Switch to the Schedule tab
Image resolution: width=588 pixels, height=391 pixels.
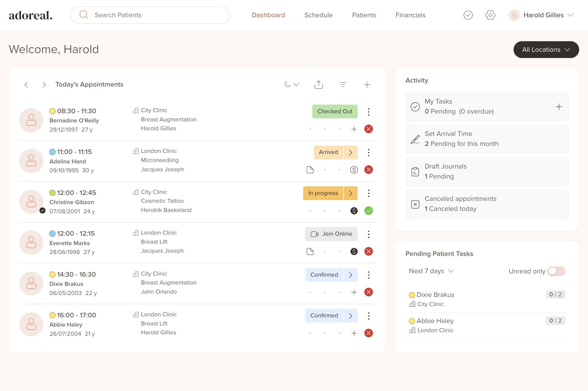click(x=318, y=15)
